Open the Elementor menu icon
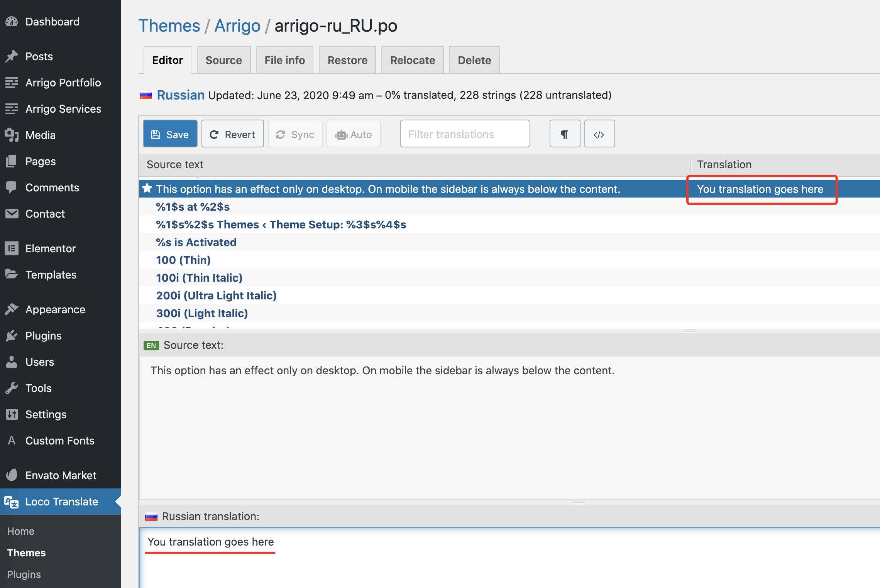 coord(12,248)
